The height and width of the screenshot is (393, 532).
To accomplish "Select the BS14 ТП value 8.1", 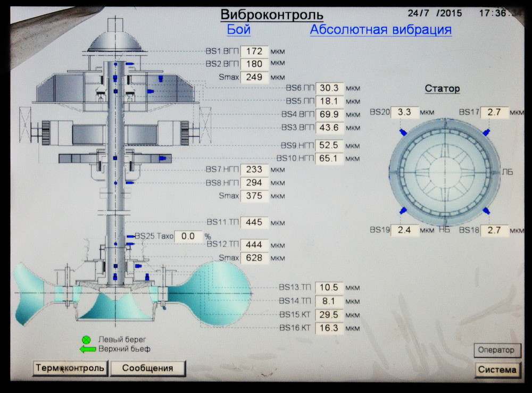I will tap(329, 301).
